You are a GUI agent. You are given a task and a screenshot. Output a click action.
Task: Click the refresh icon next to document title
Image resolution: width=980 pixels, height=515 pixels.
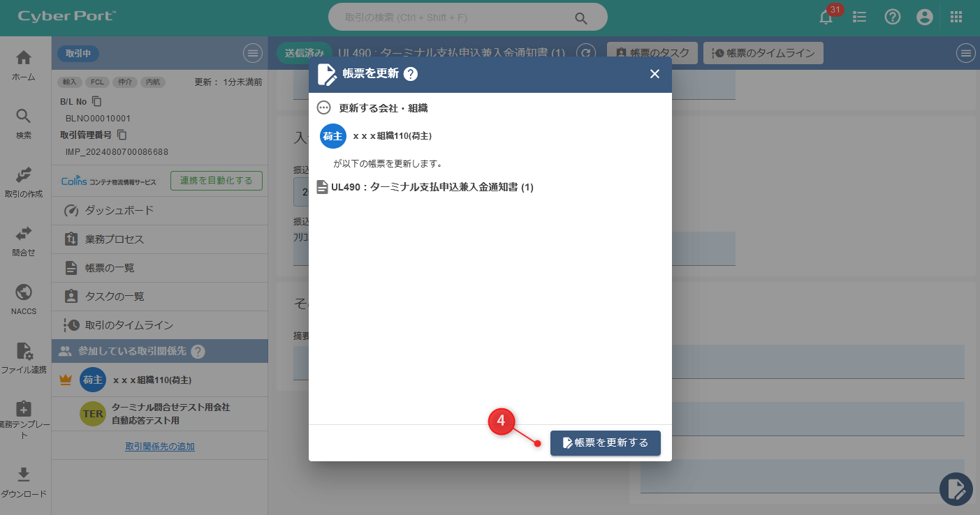coord(585,53)
